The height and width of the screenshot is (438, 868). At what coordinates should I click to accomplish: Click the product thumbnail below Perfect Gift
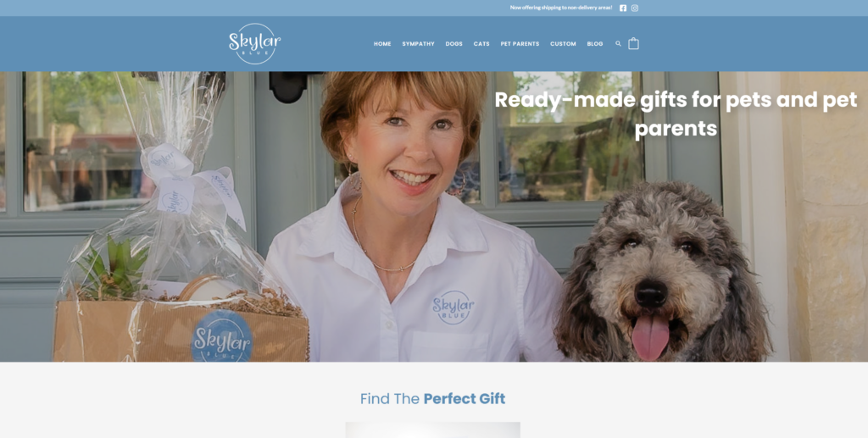(432, 430)
